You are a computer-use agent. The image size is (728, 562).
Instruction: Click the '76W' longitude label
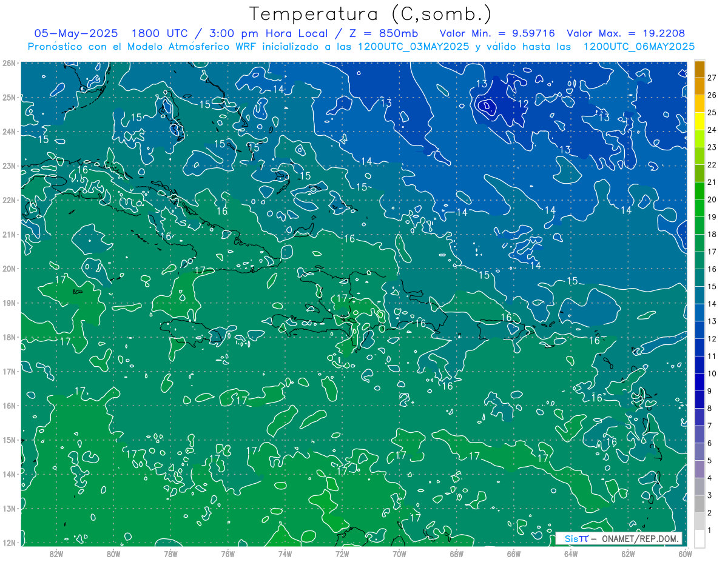227,554
